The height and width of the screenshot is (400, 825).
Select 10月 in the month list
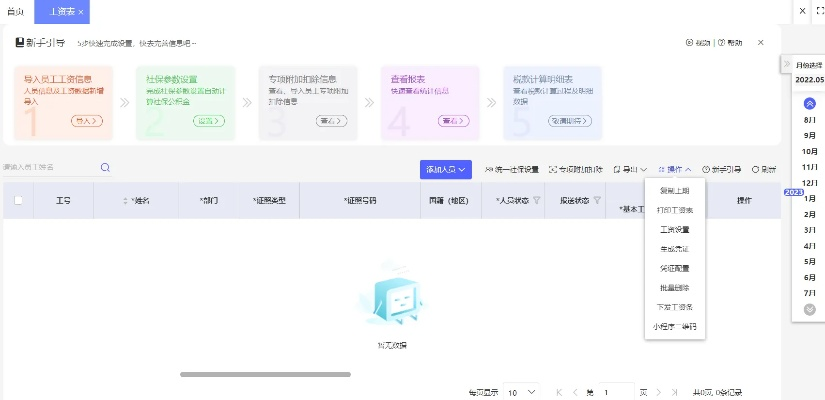pos(810,152)
